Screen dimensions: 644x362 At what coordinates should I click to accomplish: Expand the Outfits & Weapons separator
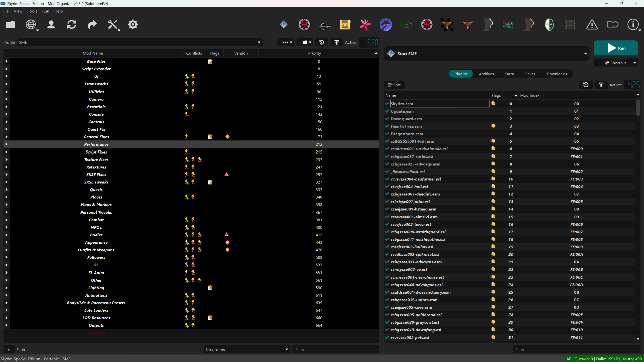tap(6, 250)
